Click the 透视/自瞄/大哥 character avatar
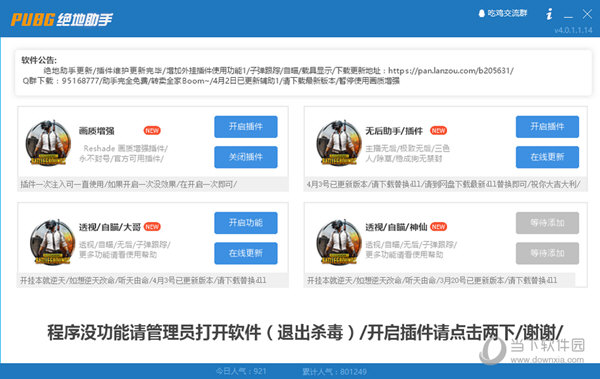 tap(52, 242)
